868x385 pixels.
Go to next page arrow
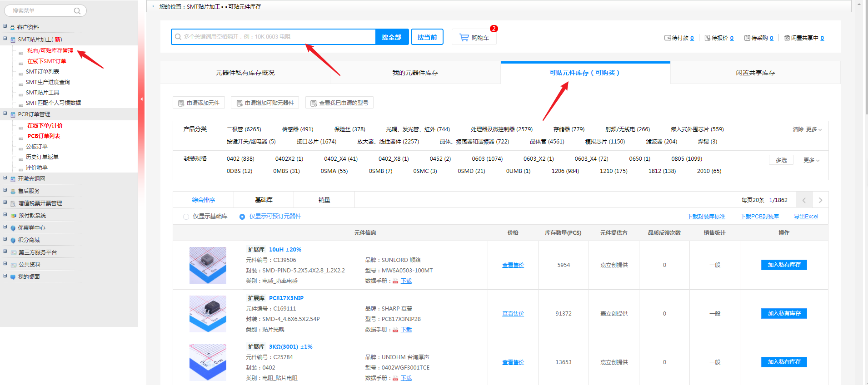coord(820,200)
